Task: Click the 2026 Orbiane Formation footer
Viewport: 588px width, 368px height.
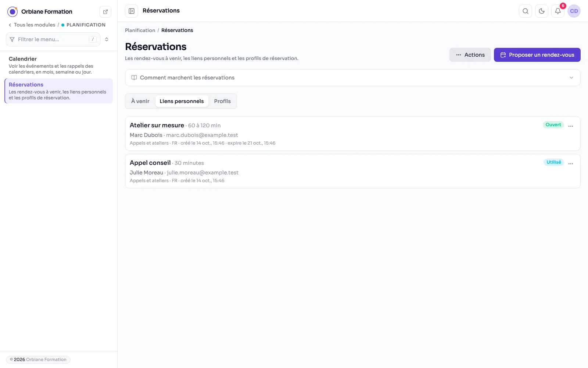Action: click(x=38, y=360)
